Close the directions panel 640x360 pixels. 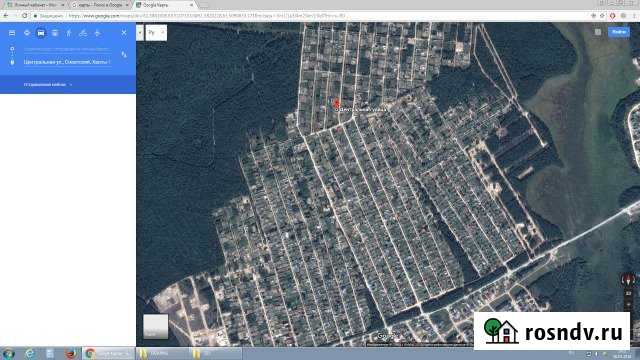(124, 33)
